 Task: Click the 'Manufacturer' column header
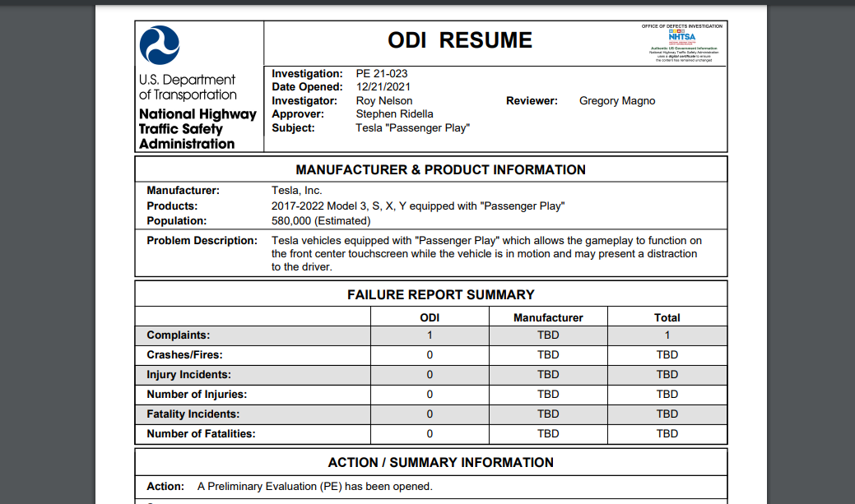[548, 317]
